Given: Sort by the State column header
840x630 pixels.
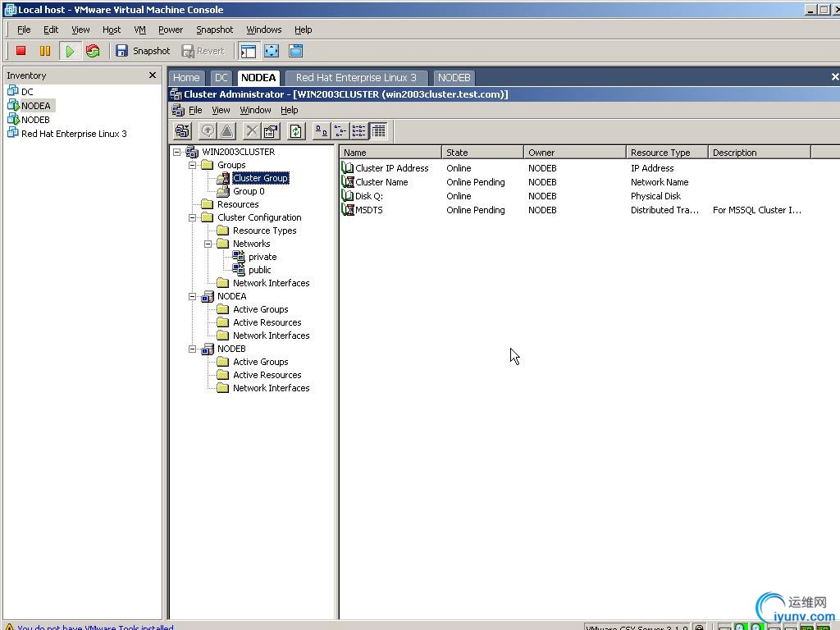Looking at the screenshot, I should coord(482,153).
